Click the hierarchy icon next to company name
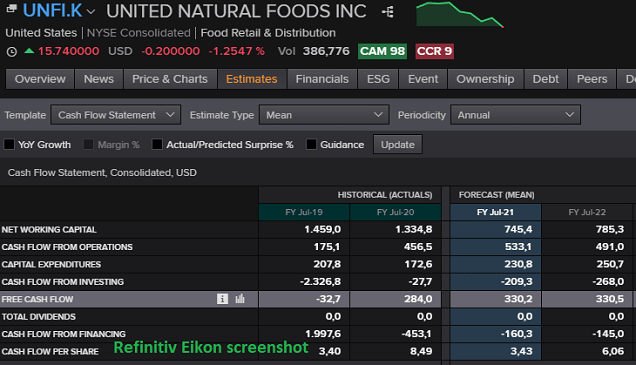The height and width of the screenshot is (365, 636). click(x=388, y=12)
